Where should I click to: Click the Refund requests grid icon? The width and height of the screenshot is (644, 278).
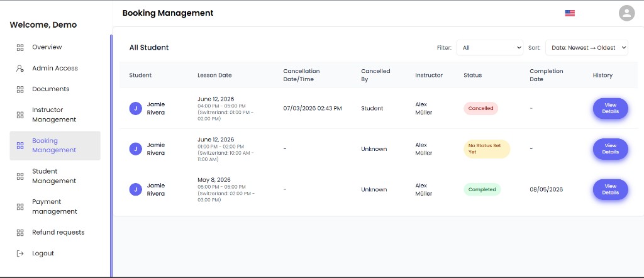pos(19,233)
